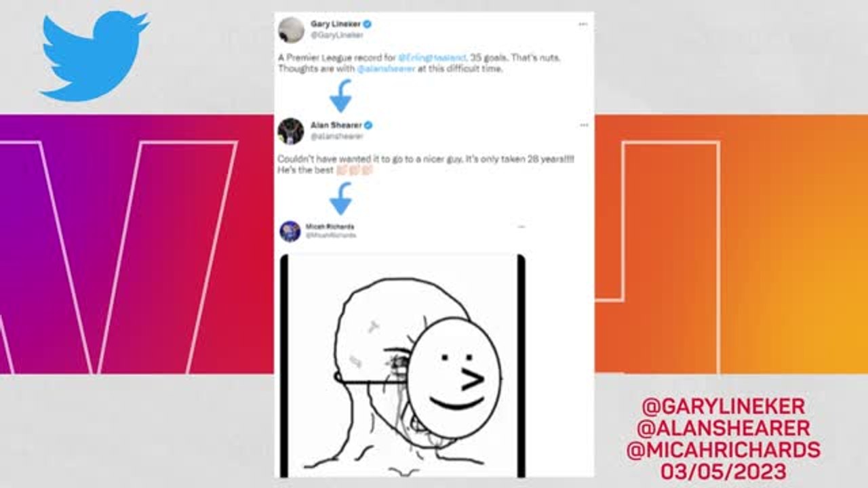Open the masked wojak meme image
Viewport: 868px width, 488px height.
[403, 365]
